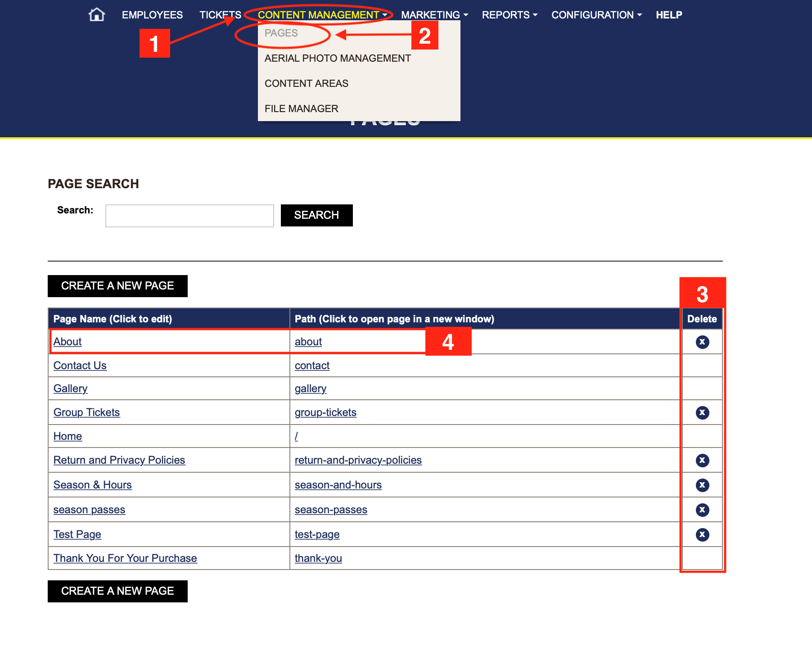Delete the Season & Hours page
This screenshot has width=812, height=651.
coord(702,485)
